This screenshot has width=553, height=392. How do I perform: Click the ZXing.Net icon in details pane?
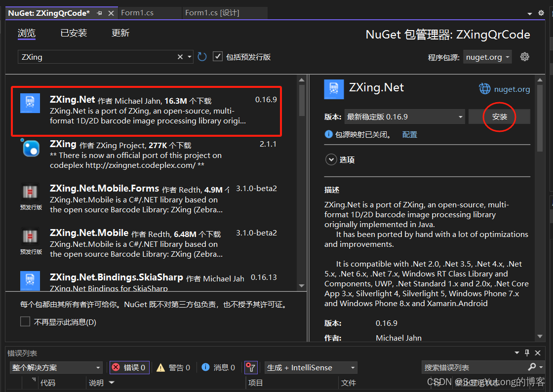click(334, 89)
